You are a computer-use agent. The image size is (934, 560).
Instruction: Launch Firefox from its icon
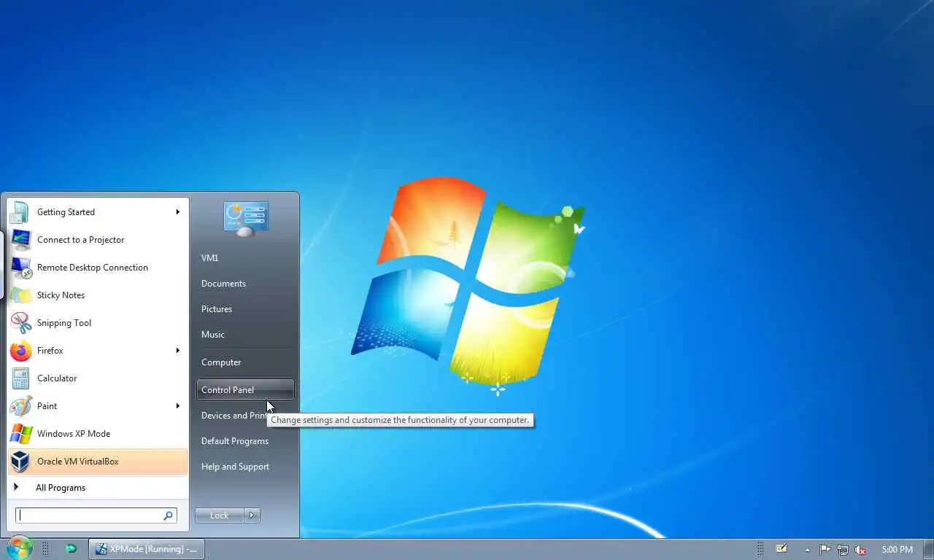(x=20, y=351)
